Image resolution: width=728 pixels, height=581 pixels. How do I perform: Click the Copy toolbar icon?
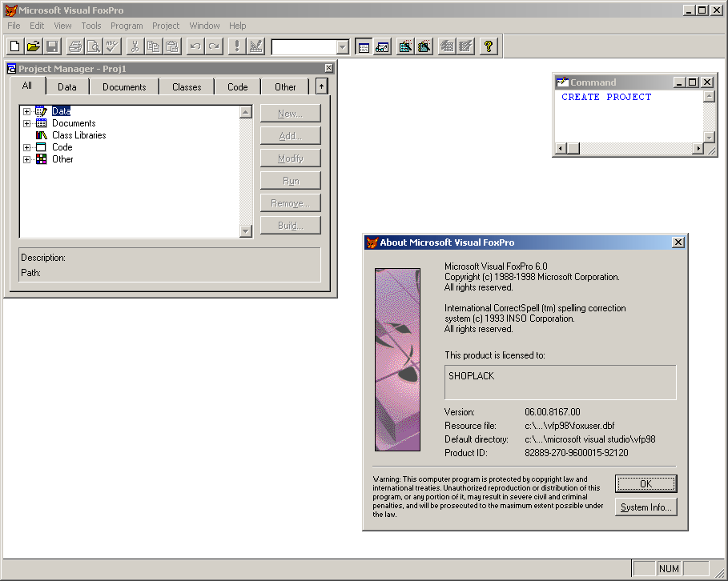153,46
